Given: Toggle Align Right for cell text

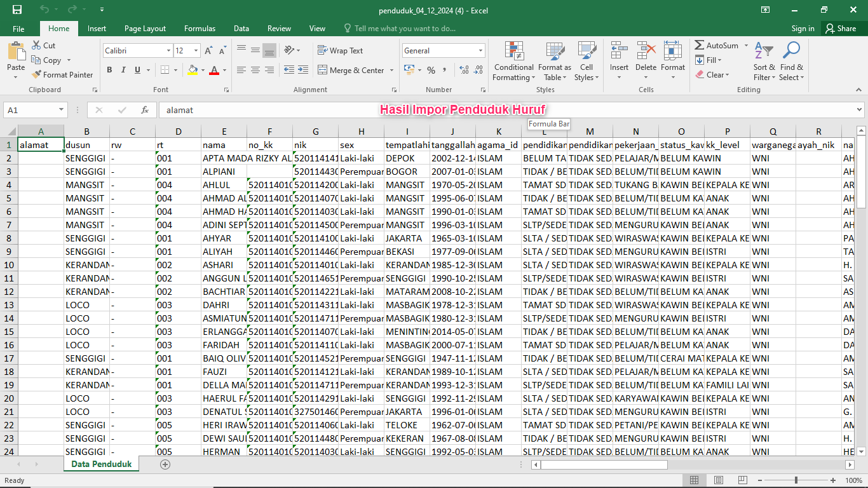Looking at the screenshot, I should pos(269,70).
